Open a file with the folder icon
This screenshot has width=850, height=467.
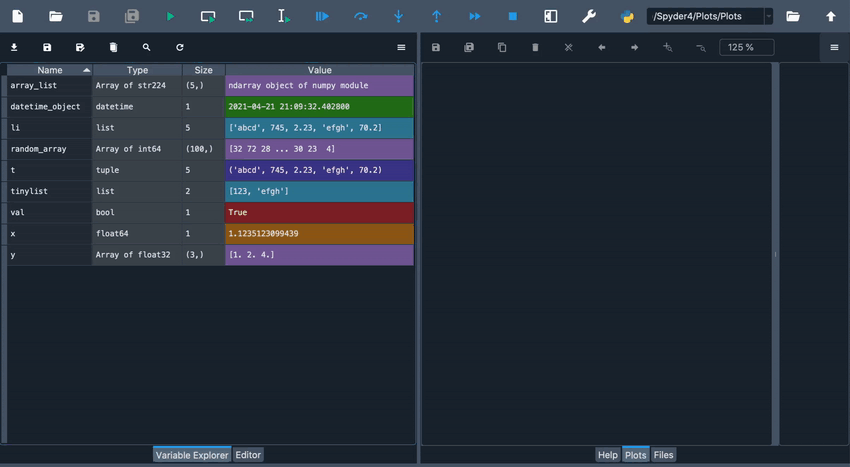(56, 16)
